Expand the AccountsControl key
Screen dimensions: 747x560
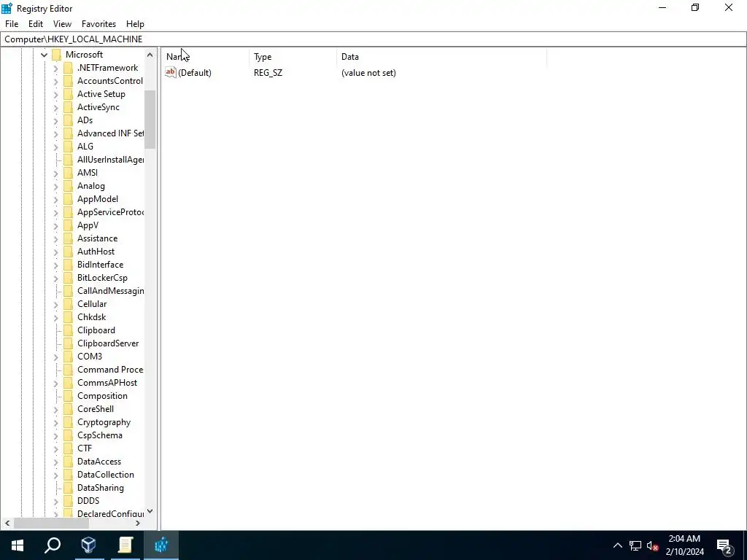click(55, 81)
